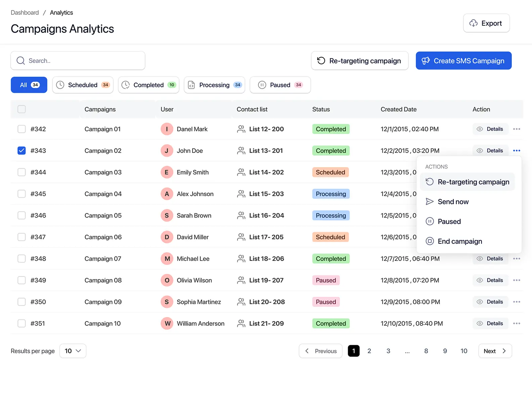Select the checkbox for campaign #347
This screenshot has height=403, width=532.
pyautogui.click(x=21, y=237)
